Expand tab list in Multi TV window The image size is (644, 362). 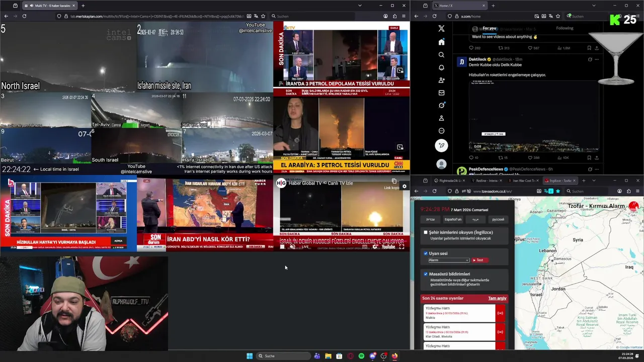click(x=360, y=6)
